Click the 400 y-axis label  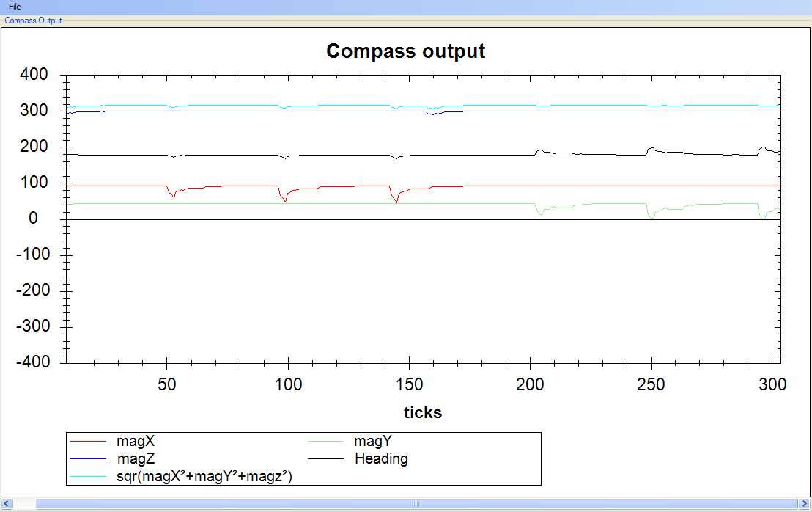[34, 74]
